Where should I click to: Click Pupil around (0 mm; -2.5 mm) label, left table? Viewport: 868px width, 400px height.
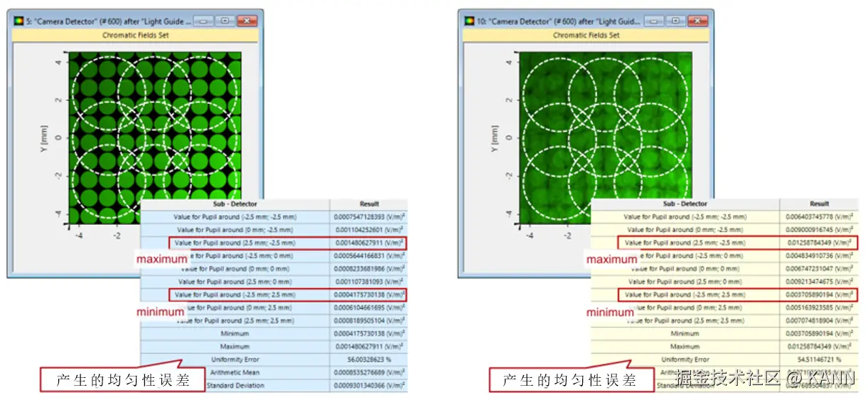coord(235,229)
